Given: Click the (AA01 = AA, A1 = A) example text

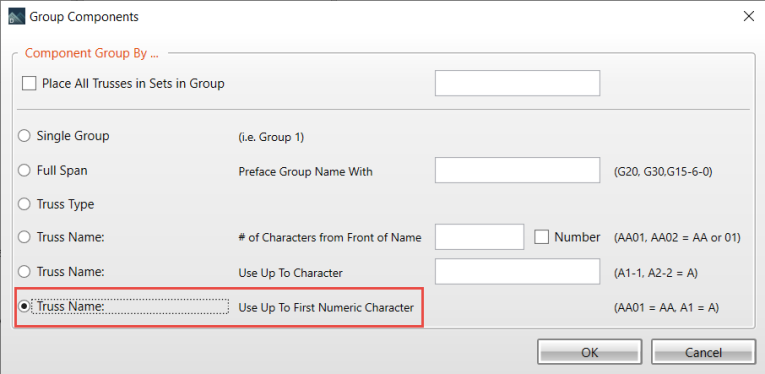Looking at the screenshot, I should coord(666,308).
